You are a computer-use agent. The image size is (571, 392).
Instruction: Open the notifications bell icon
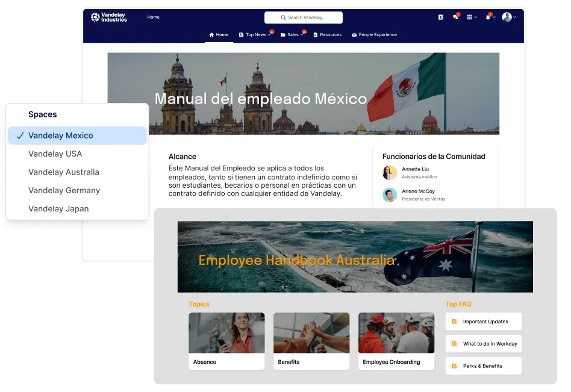click(488, 17)
